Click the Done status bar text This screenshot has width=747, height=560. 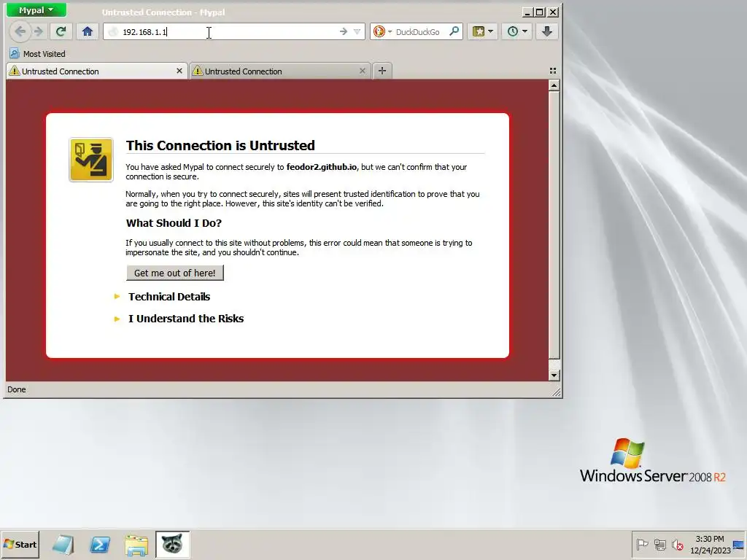click(17, 389)
